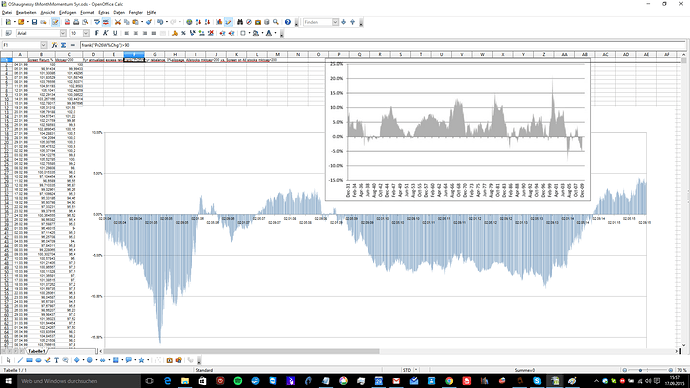Expand the Name Box cell reference dropdown
Screen dimensions: 690x388
pyautogui.click(x=44, y=45)
